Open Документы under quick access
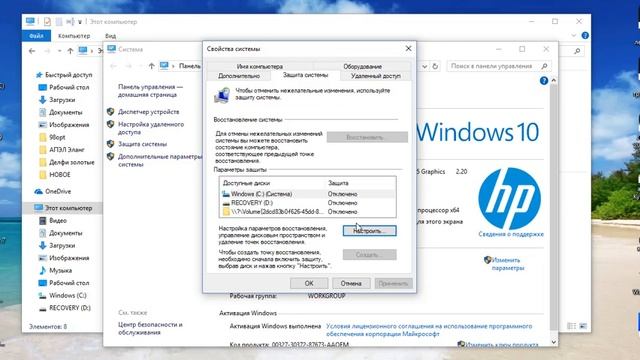Viewport: 640px width, 360px height. (61, 112)
